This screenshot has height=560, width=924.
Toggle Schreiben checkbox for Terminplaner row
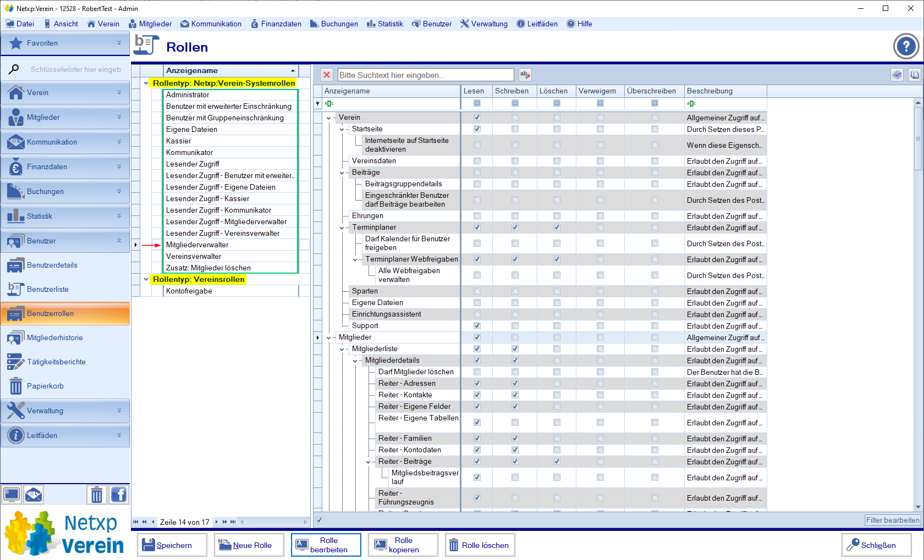click(515, 228)
